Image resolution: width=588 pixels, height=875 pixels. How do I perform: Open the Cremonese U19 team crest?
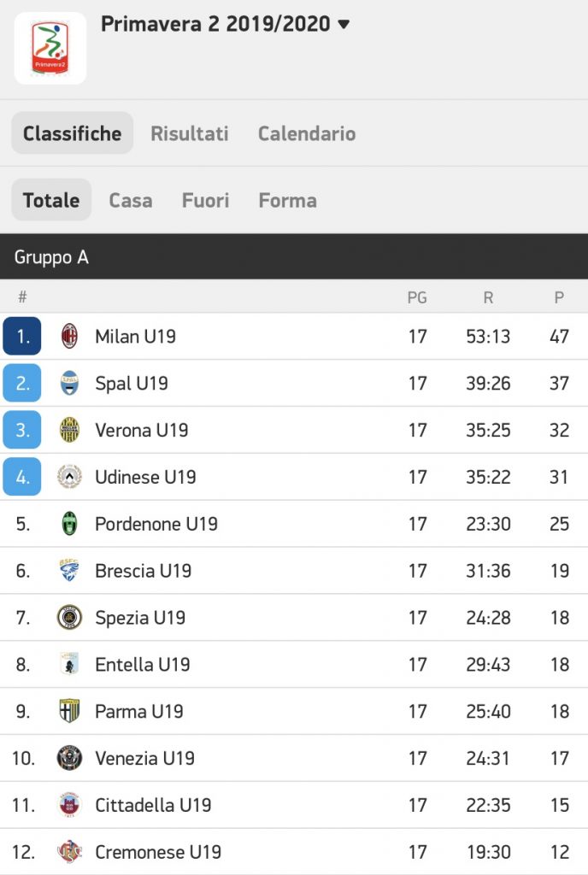69,852
